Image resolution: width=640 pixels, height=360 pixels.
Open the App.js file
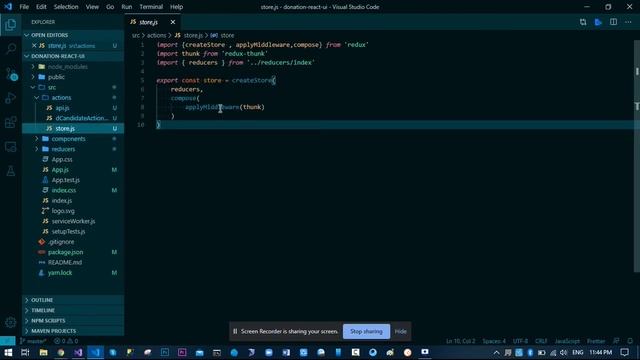(60, 170)
